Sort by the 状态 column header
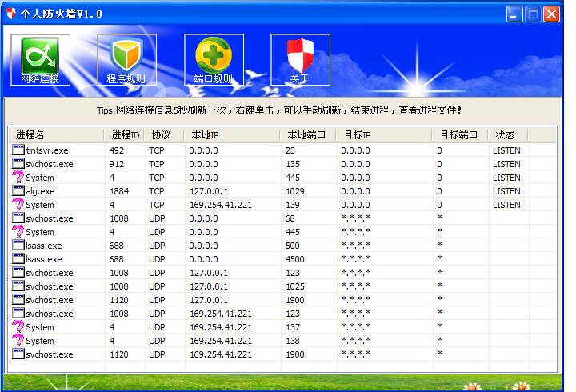This screenshot has width=576, height=392. click(x=508, y=135)
